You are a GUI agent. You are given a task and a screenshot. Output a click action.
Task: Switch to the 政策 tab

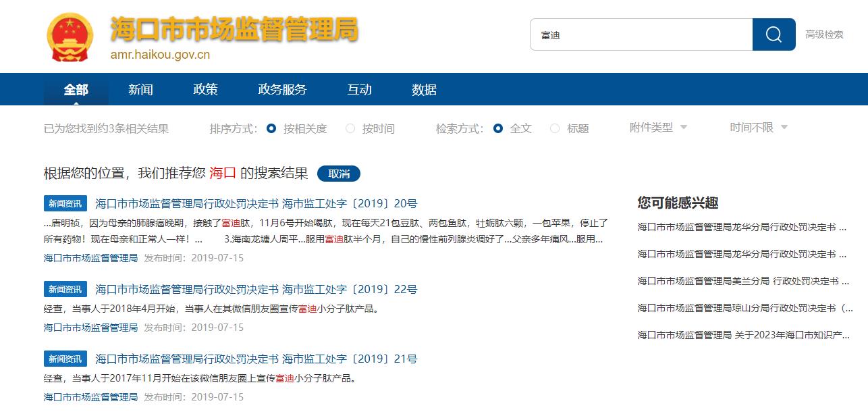[x=205, y=90]
